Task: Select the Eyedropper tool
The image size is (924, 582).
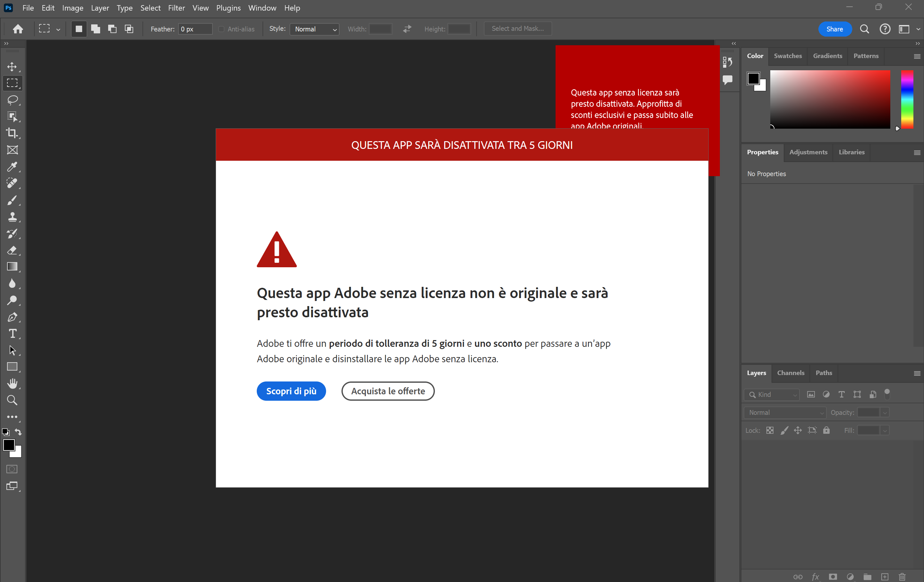Action: point(12,167)
